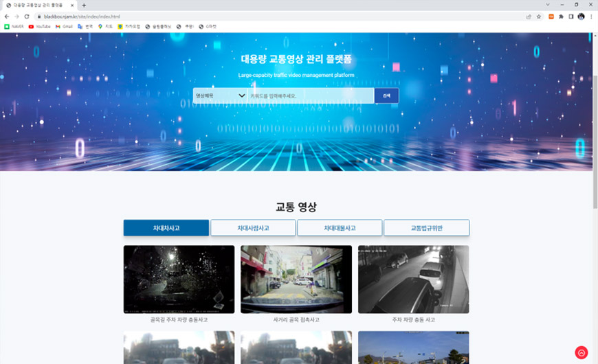Open the Extensions puzzle piece icon
Screen dimensions: 598x364
(561, 16)
